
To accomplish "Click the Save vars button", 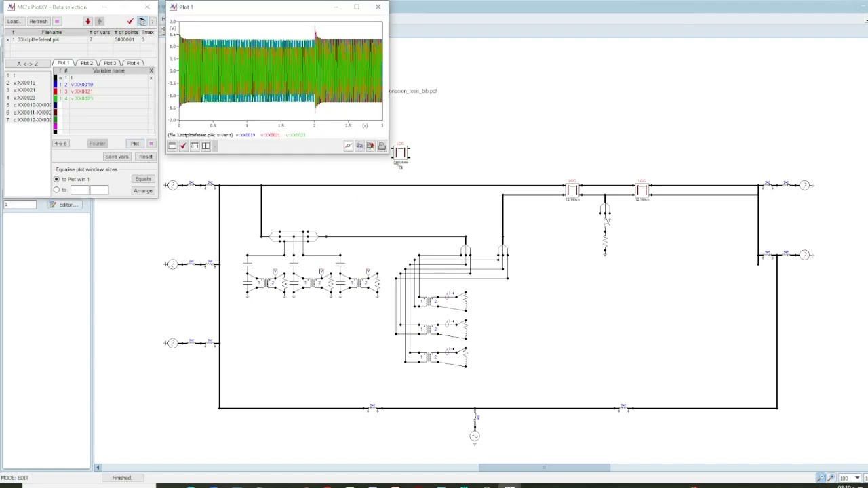I will pyautogui.click(x=116, y=157).
